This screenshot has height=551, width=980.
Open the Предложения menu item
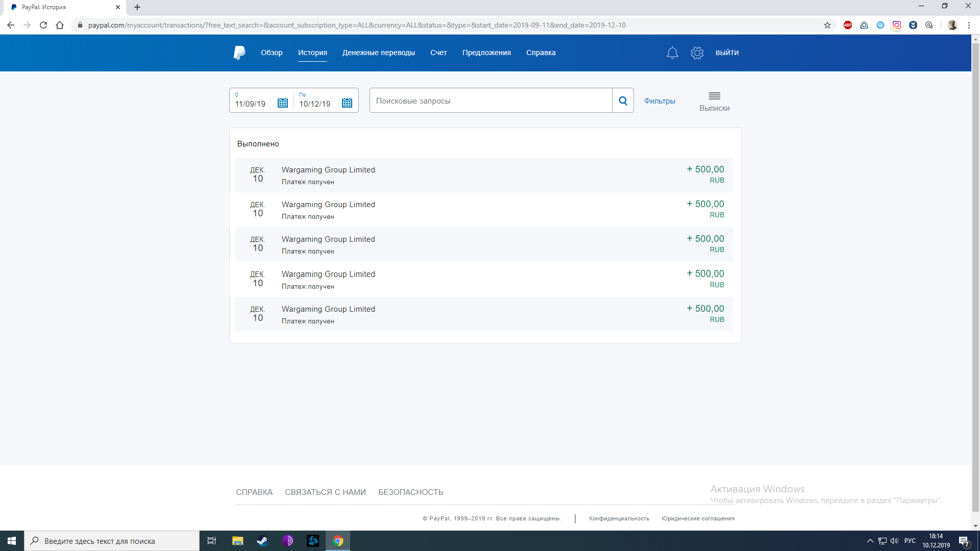[x=486, y=53]
